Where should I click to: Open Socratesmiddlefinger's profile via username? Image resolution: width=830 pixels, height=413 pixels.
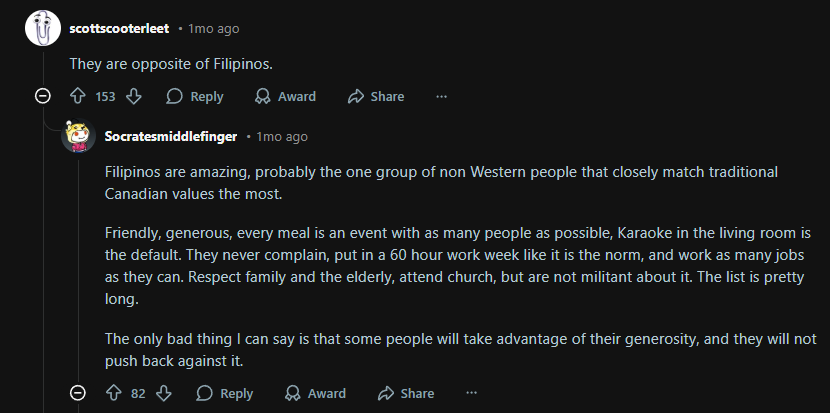coord(171,137)
